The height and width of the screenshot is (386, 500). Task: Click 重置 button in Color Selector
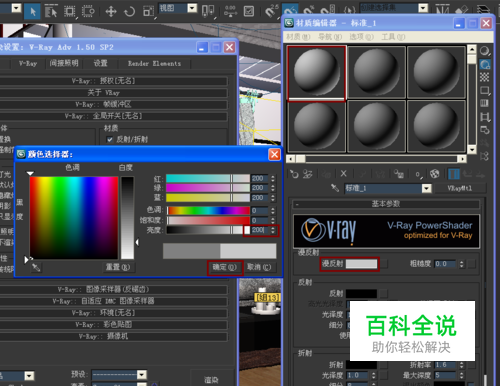118,267
